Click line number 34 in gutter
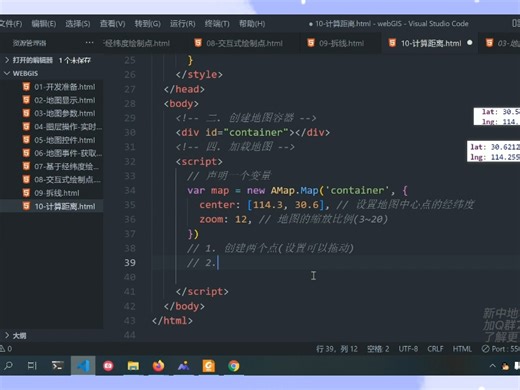Viewport: 520px width, 390px height. point(130,190)
